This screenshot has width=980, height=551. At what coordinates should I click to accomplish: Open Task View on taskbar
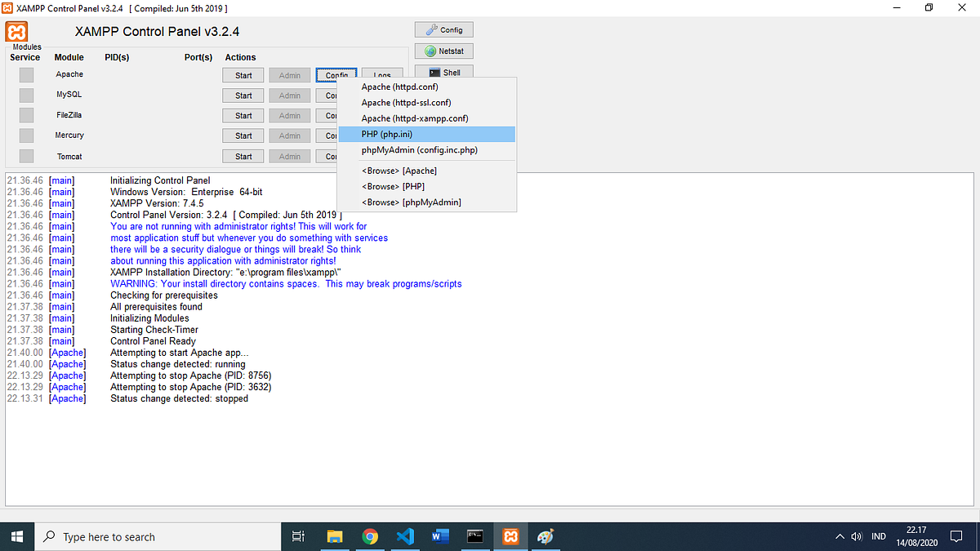coord(298,536)
